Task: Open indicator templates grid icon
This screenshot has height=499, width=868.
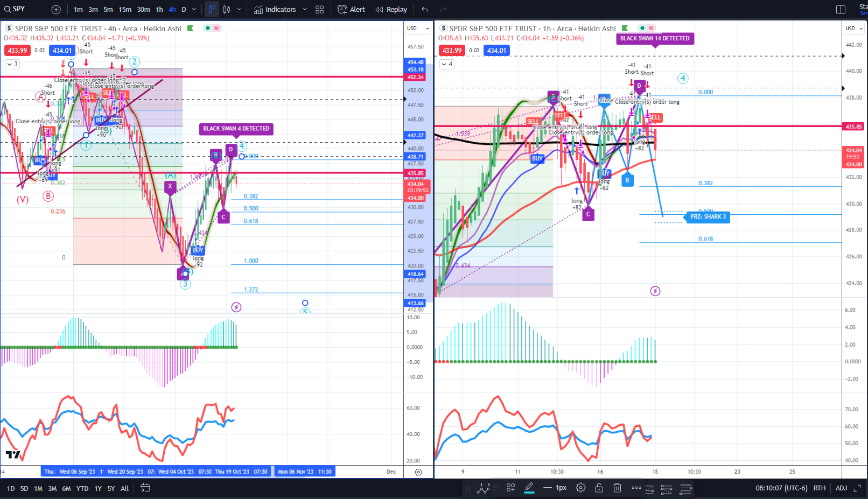Action: 319,10
